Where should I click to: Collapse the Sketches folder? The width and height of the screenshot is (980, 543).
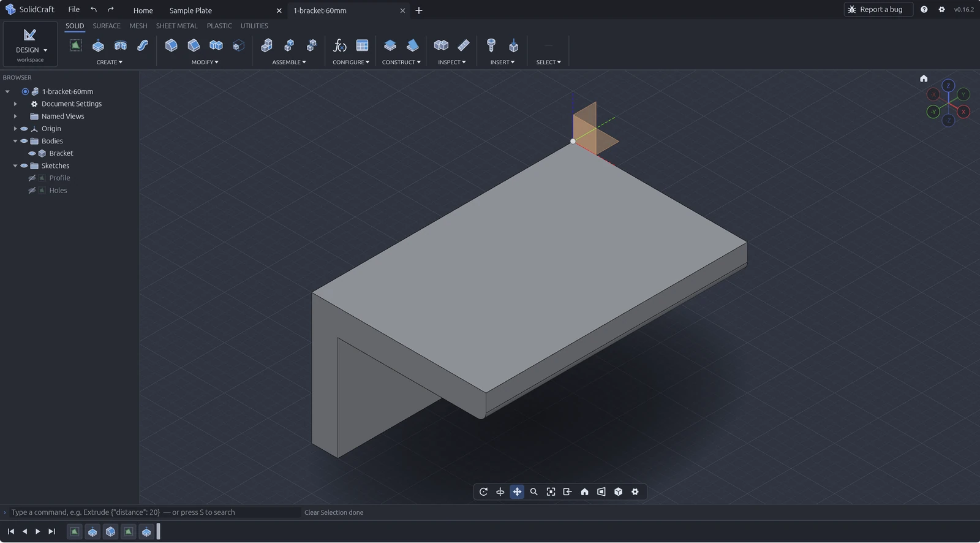(15, 166)
